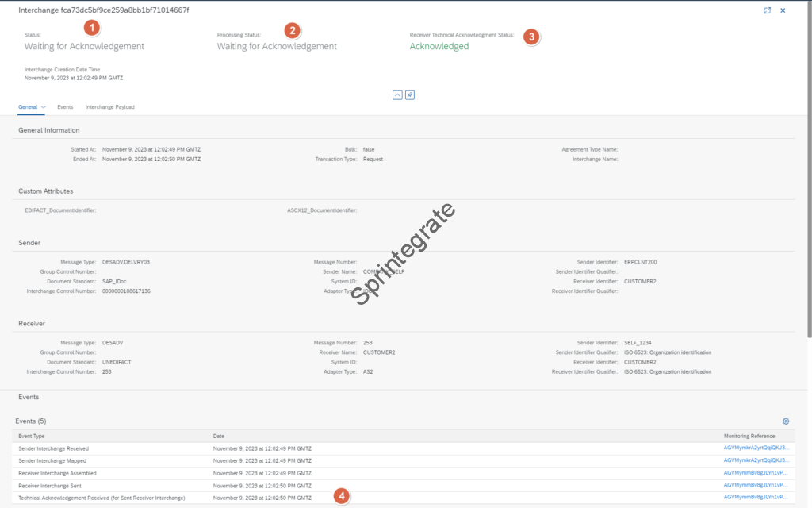The image size is (812, 508).
Task: Switch to the Events tab
Action: pyautogui.click(x=65, y=106)
